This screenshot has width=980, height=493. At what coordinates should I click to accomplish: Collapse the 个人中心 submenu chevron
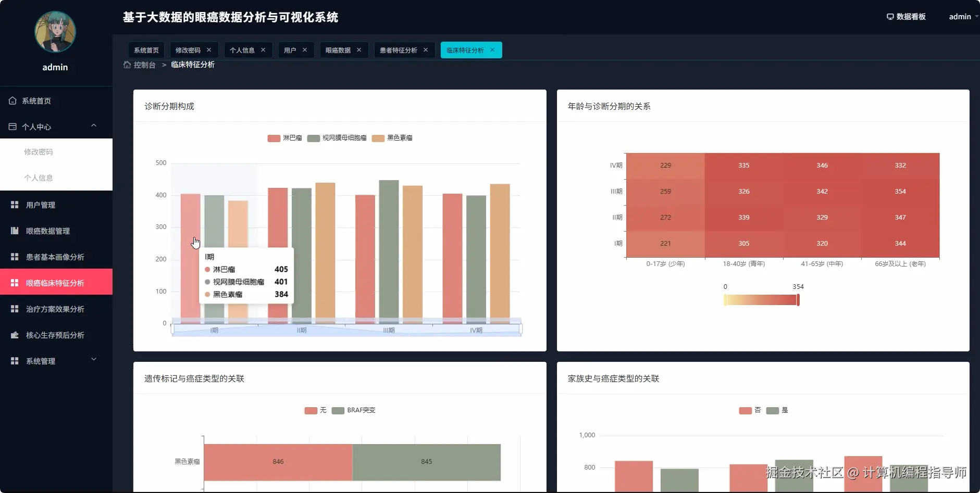(94, 125)
